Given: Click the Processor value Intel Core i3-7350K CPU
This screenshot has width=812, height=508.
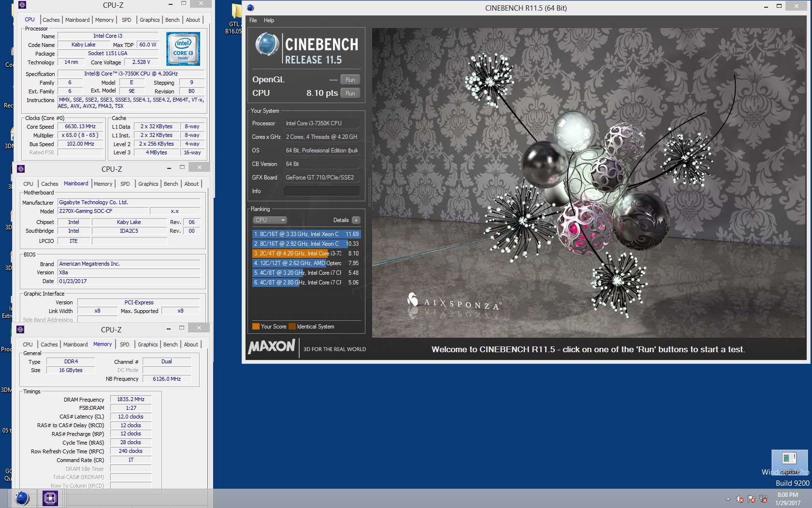Looking at the screenshot, I should tap(321, 123).
